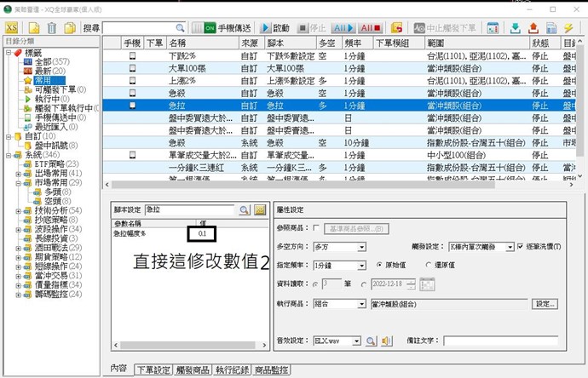Toggle the 逐筆洗價 checkbox
Image resolution: width=588 pixels, height=378 pixels.
(521, 247)
